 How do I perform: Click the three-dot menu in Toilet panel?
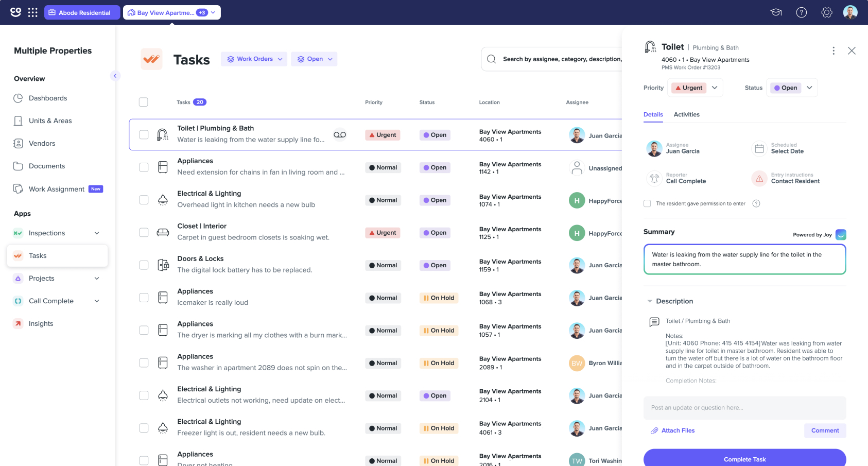833,50
